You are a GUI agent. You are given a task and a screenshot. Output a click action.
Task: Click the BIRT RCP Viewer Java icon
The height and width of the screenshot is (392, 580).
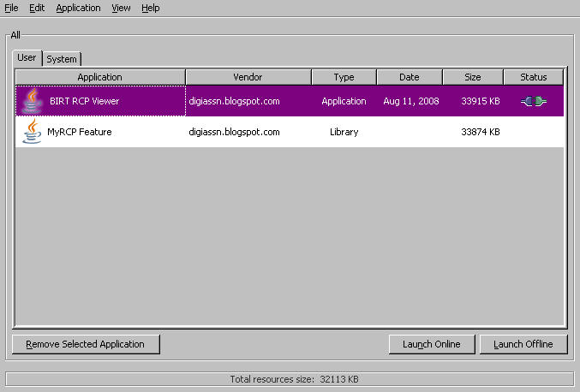coord(33,100)
